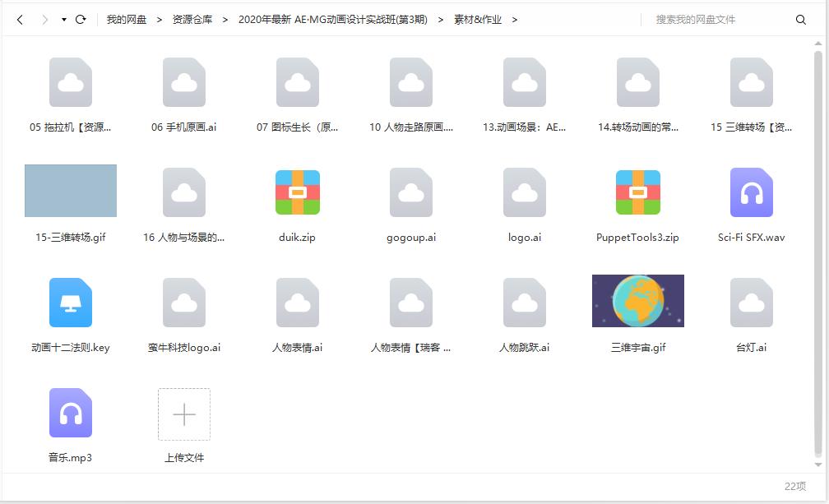Click the scrollbar up arrow
The image size is (829, 504).
[818, 44]
